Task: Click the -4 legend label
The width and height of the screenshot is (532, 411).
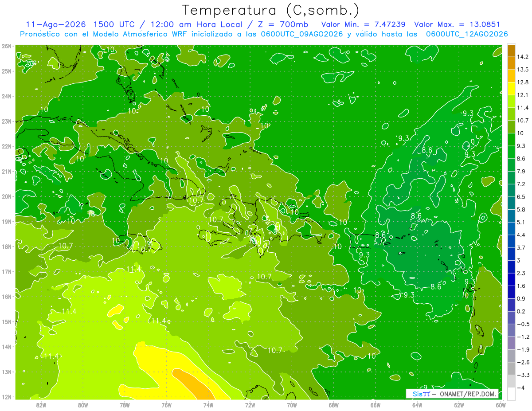Action: [522, 388]
